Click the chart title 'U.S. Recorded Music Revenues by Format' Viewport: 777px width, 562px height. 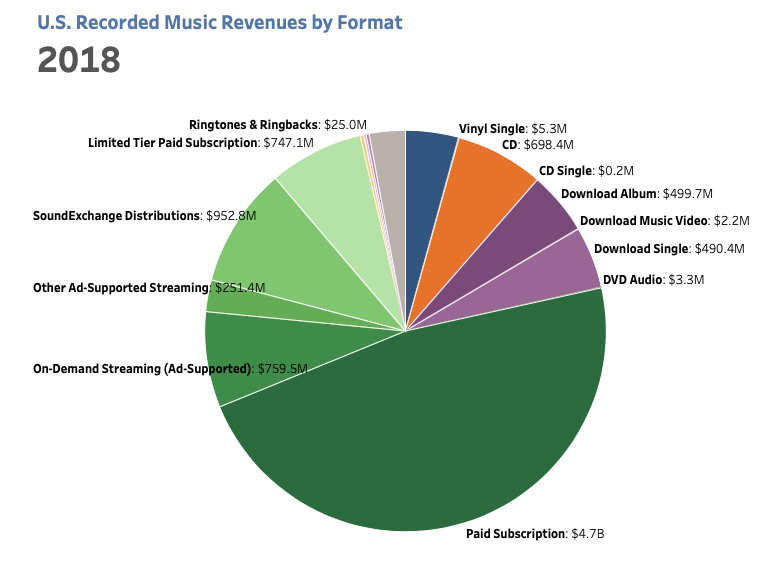coord(220,22)
